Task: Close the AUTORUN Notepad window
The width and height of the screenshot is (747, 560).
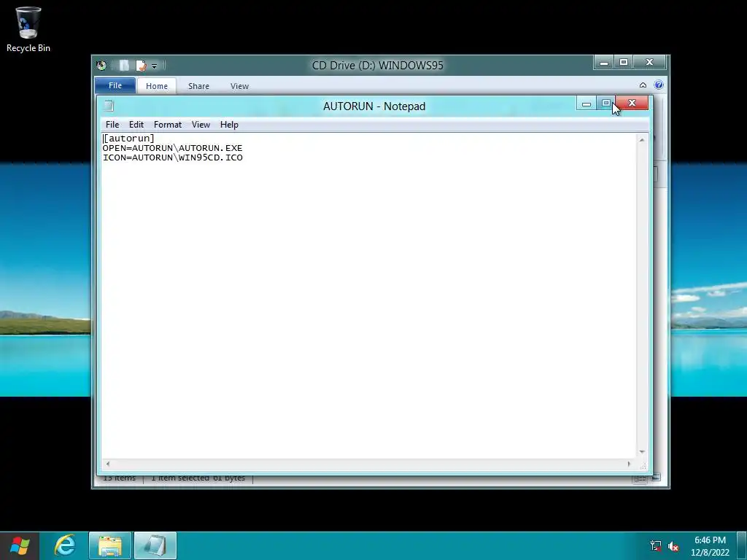Action: tap(632, 103)
